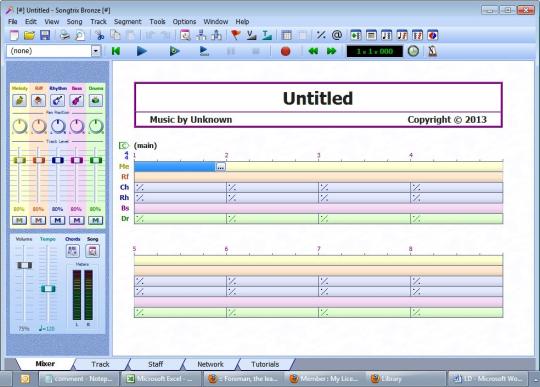Start recording with red record button
540x387 pixels.
tap(285, 51)
